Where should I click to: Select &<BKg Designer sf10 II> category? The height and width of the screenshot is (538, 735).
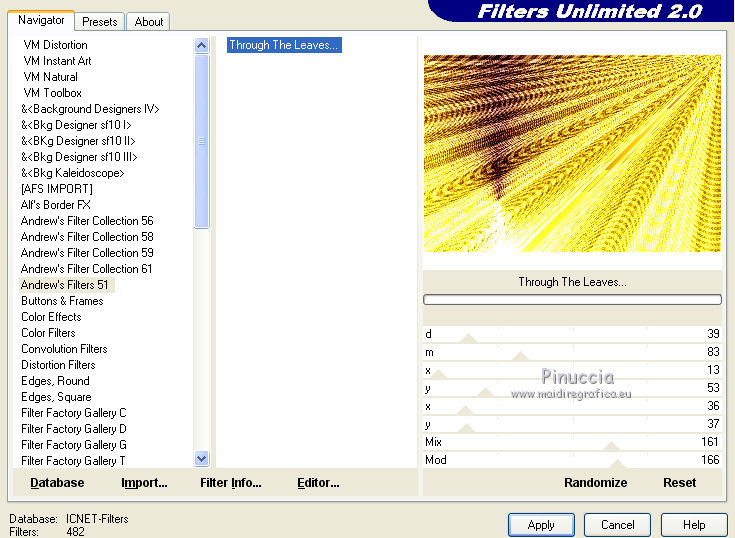tap(78, 141)
